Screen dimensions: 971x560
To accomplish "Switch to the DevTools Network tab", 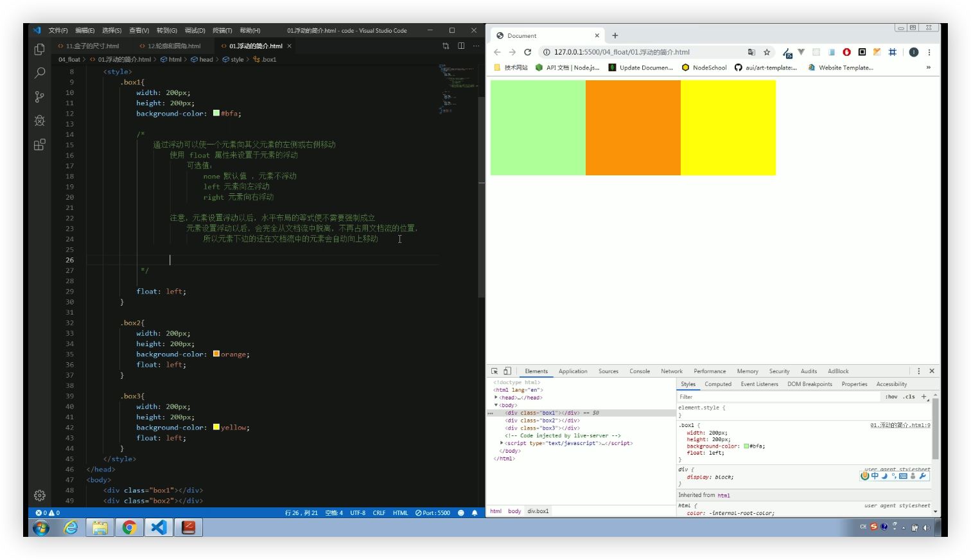I will click(x=672, y=371).
